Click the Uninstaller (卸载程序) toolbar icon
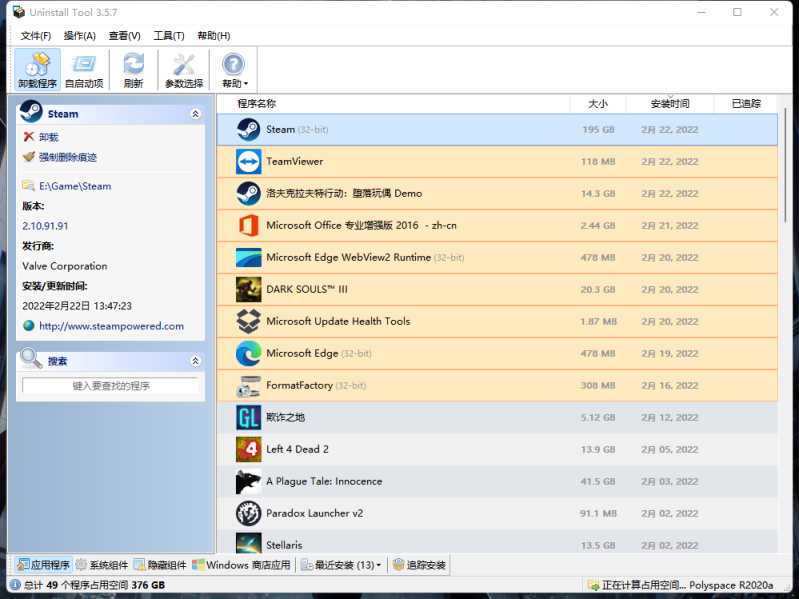 click(x=37, y=69)
